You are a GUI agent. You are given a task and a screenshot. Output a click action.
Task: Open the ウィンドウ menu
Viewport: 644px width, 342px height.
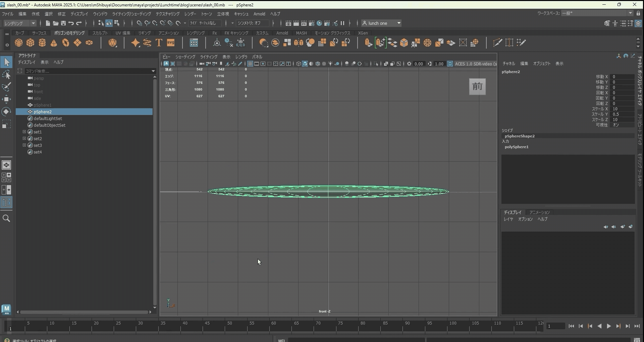pyautogui.click(x=100, y=14)
